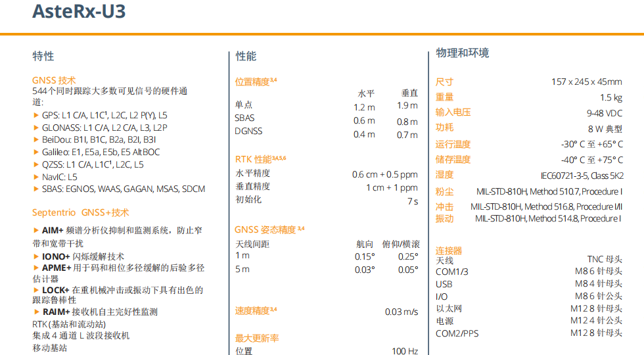
Task: Click the Septentrio GNSS+技术 subheading
Action: (x=80, y=212)
